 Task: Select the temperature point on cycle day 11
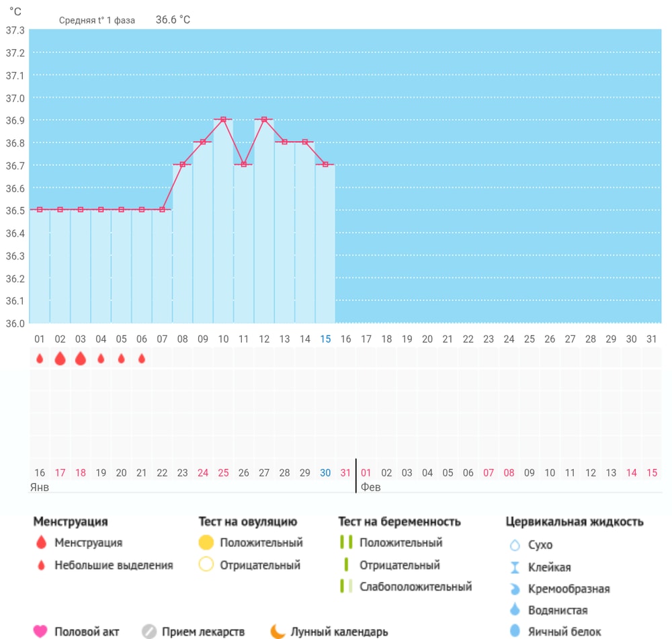244,165
